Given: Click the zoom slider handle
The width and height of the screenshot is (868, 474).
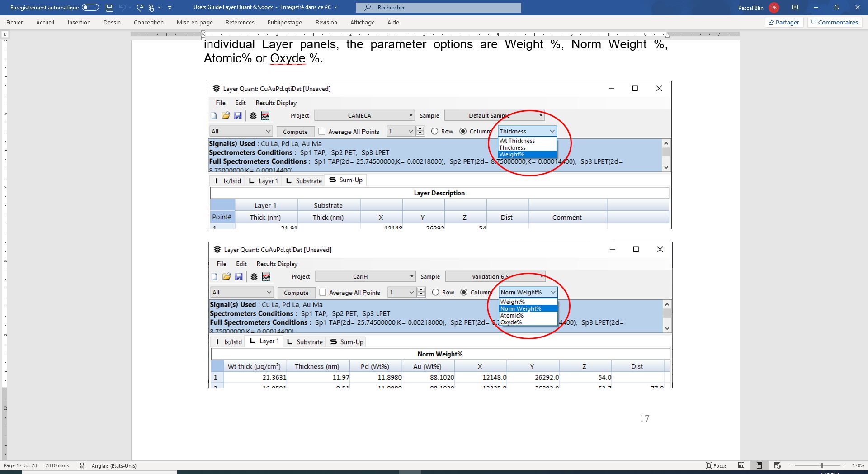Looking at the screenshot, I should (x=821, y=465).
